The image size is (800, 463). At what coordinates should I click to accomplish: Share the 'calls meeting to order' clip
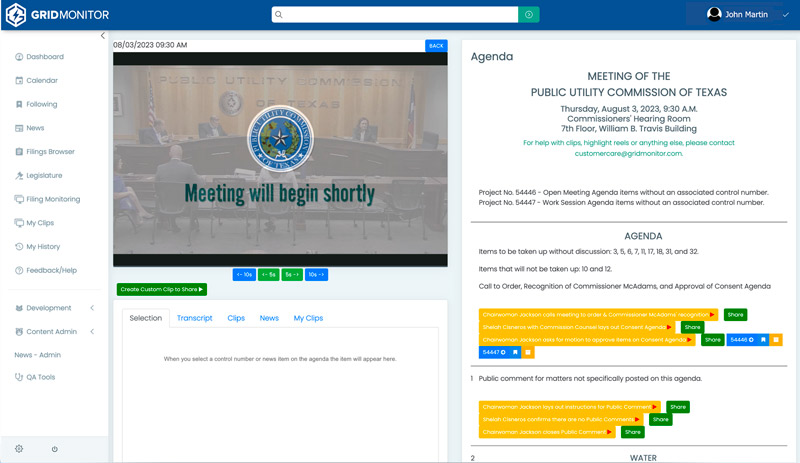click(735, 315)
